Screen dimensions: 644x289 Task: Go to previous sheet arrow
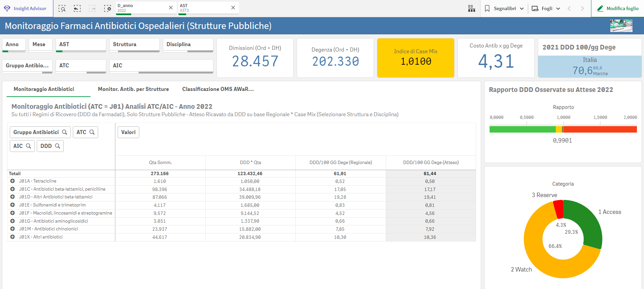(569, 8)
